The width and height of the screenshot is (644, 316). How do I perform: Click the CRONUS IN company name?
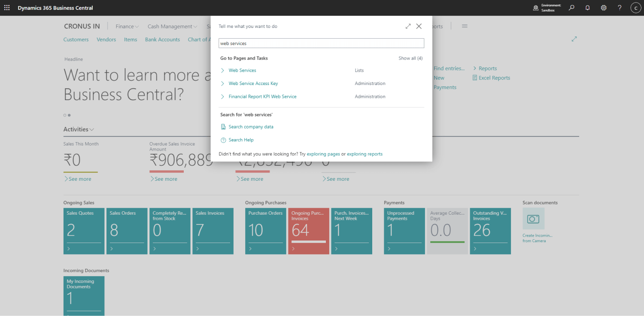pyautogui.click(x=82, y=26)
